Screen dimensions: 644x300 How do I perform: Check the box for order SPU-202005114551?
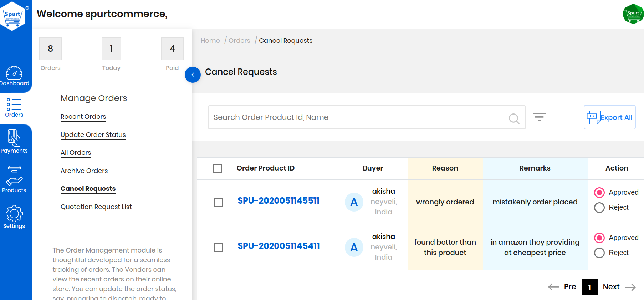(219, 202)
